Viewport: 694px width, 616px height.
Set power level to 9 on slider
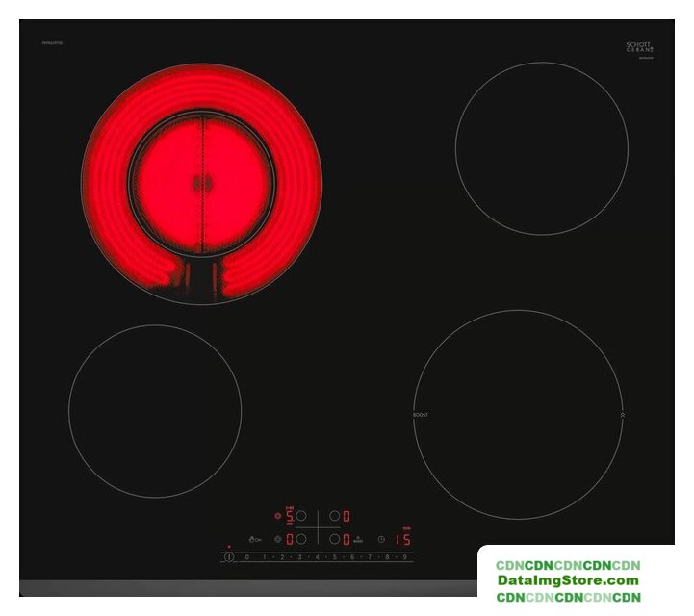pyautogui.click(x=404, y=557)
